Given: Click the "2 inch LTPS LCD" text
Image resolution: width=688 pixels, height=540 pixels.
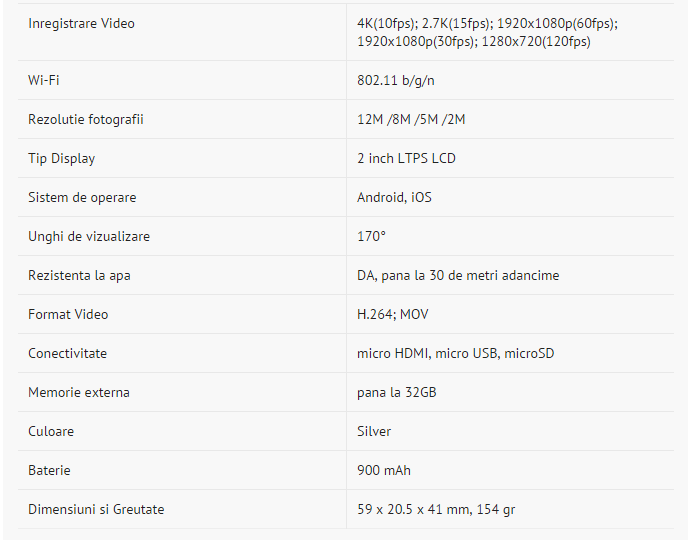Looking at the screenshot, I should coord(406,158).
